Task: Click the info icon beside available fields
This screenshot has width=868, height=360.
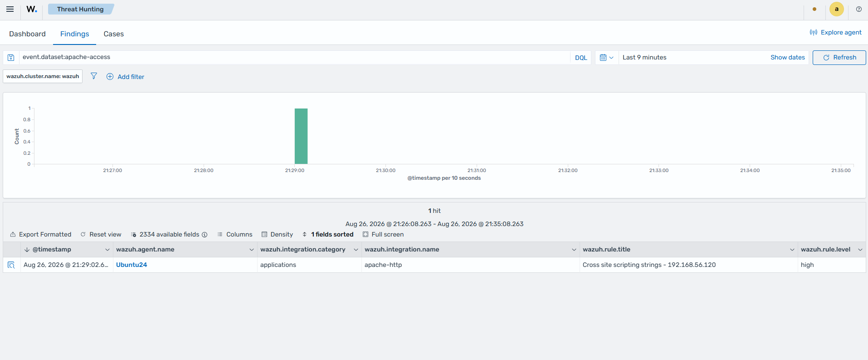Action: coord(205,235)
